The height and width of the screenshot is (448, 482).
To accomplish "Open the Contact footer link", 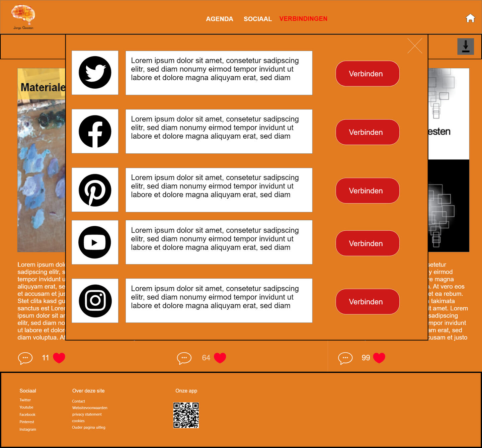I will pos(78,401).
